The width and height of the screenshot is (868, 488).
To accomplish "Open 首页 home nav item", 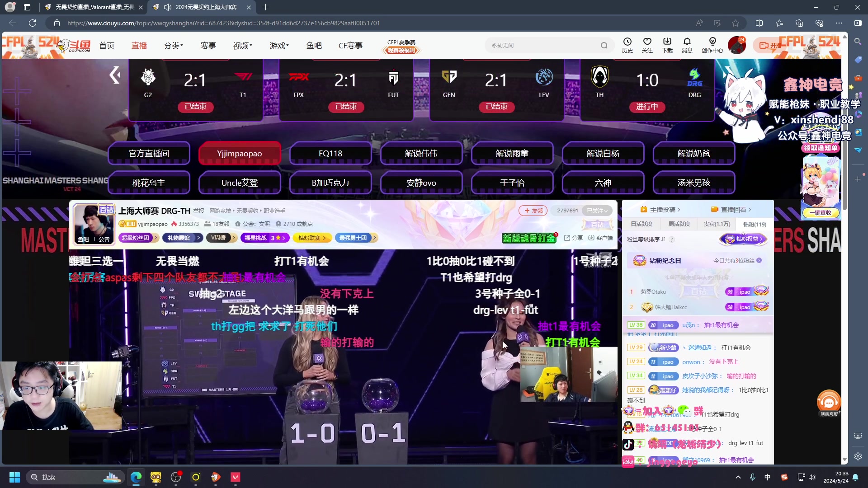I will pos(107,46).
